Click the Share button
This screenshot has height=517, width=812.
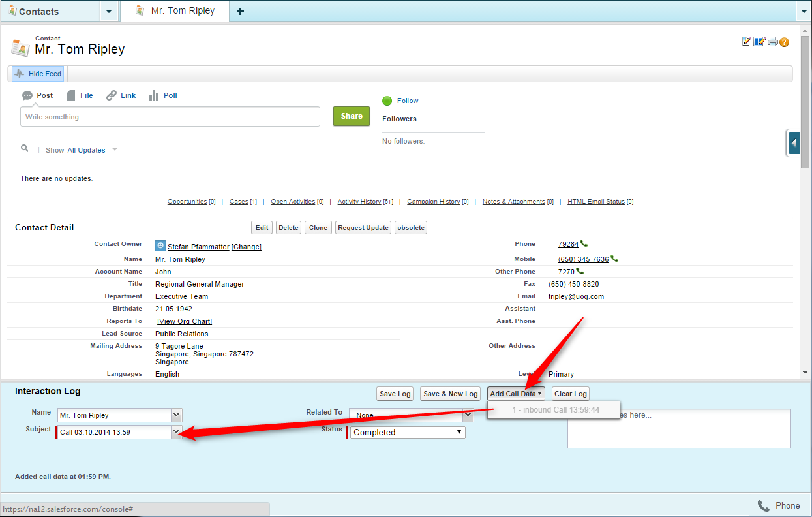pyautogui.click(x=352, y=116)
